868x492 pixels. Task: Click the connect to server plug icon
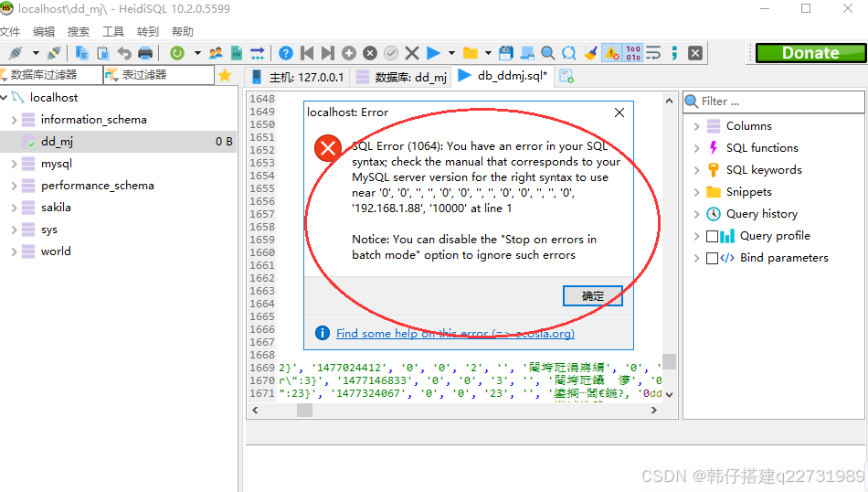[x=16, y=53]
